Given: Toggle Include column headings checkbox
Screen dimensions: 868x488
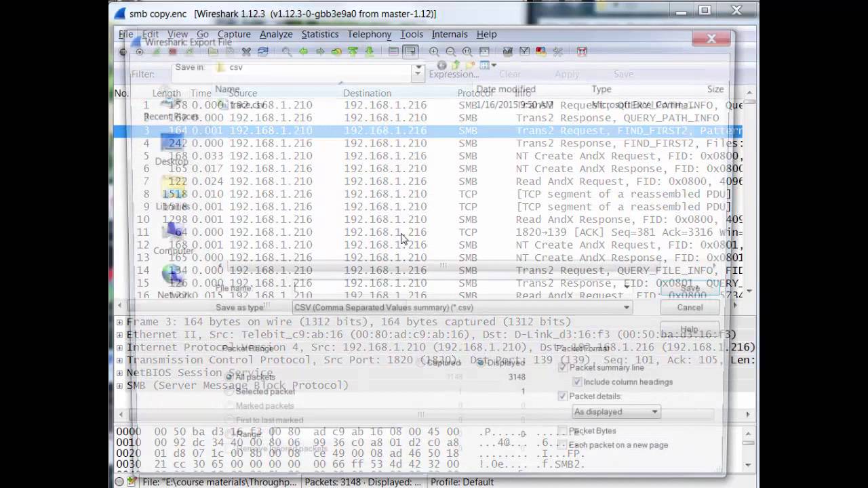Looking at the screenshot, I should 577,382.
